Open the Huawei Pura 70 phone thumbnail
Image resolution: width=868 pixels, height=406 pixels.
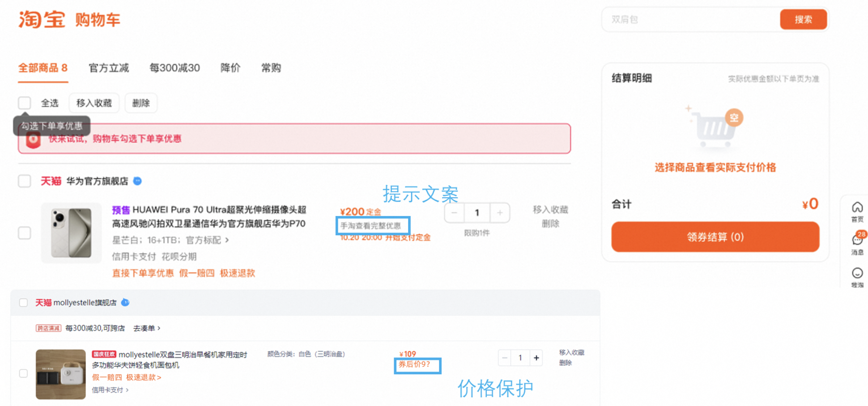pyautogui.click(x=71, y=233)
